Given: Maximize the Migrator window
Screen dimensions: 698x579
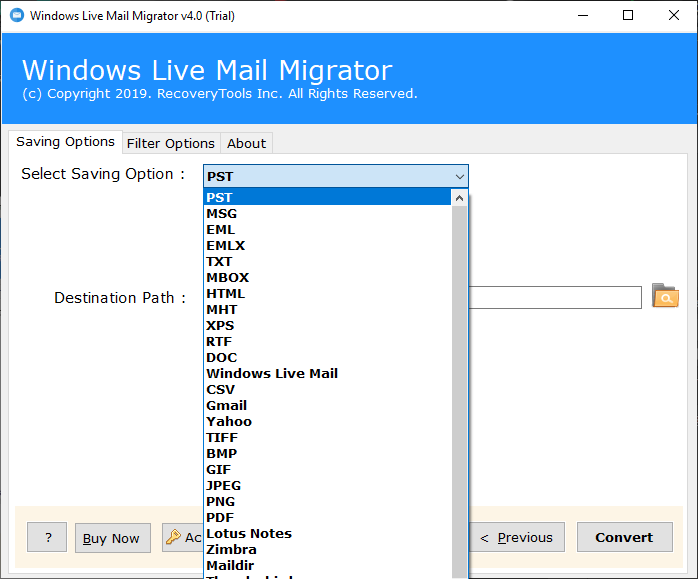Looking at the screenshot, I should pos(628,16).
